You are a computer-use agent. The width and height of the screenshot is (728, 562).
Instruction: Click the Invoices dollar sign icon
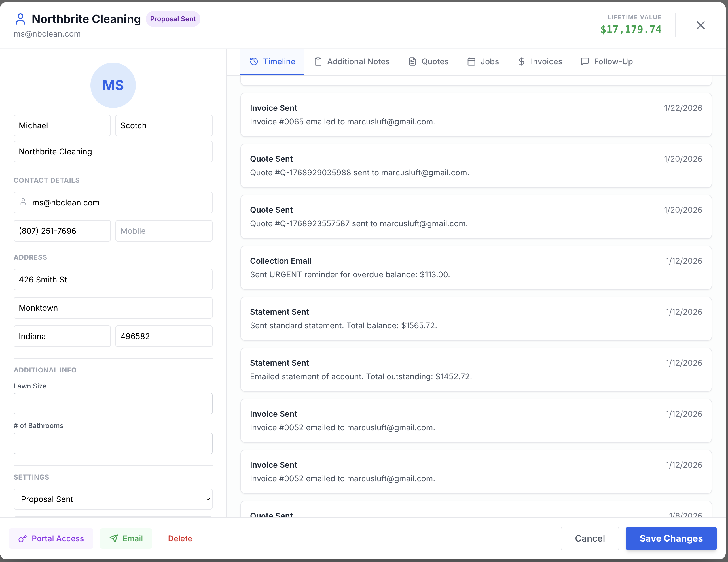click(x=521, y=61)
